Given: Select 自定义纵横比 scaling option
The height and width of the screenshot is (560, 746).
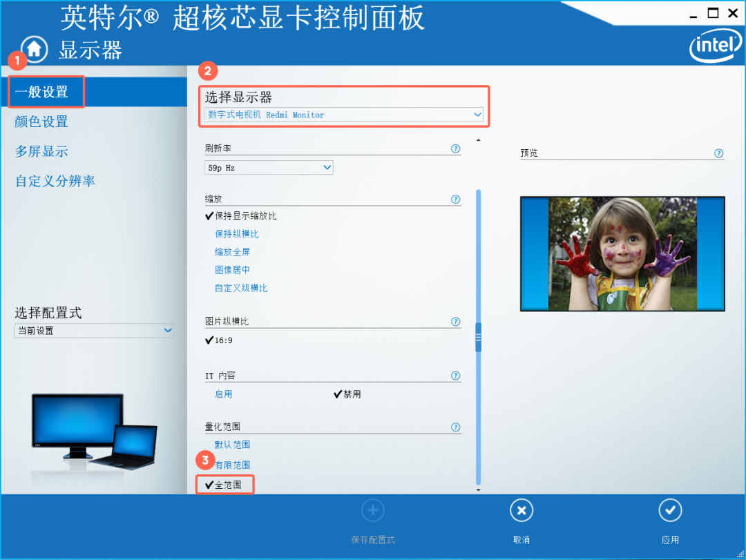Looking at the screenshot, I should click(x=241, y=289).
